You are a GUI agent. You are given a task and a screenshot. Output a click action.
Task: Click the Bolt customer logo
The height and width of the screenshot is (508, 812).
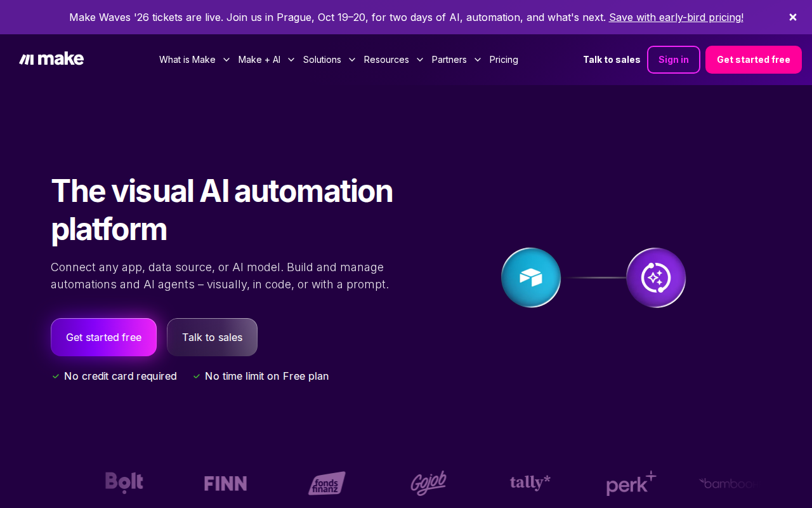(x=124, y=483)
